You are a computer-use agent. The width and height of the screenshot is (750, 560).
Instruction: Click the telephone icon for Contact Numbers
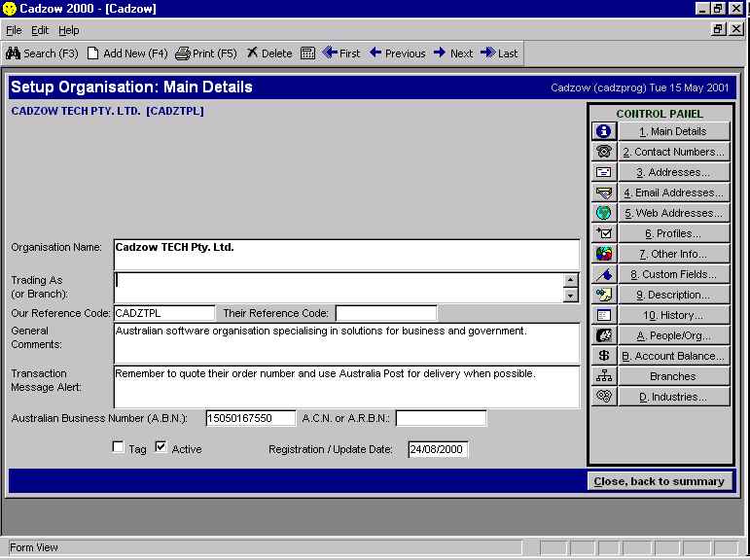pos(604,152)
